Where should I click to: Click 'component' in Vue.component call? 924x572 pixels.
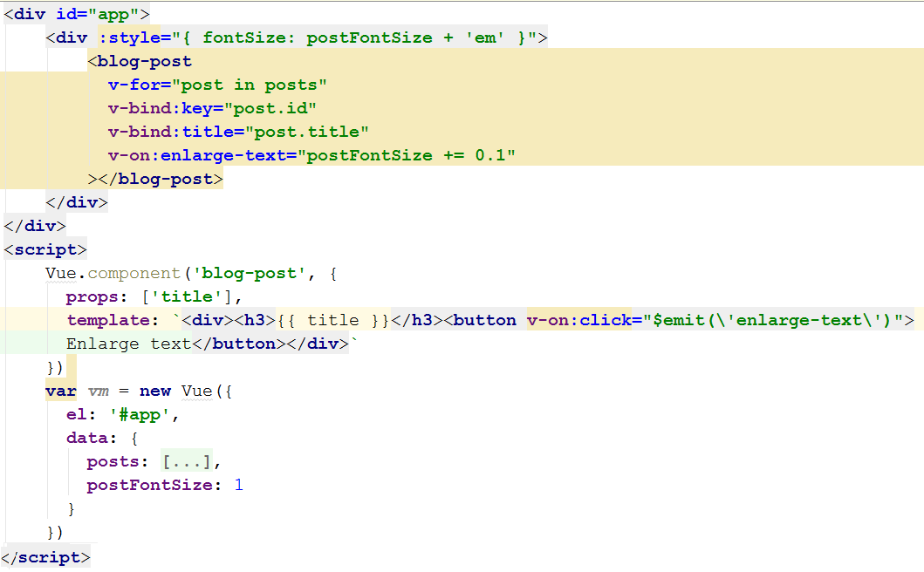click(134, 273)
